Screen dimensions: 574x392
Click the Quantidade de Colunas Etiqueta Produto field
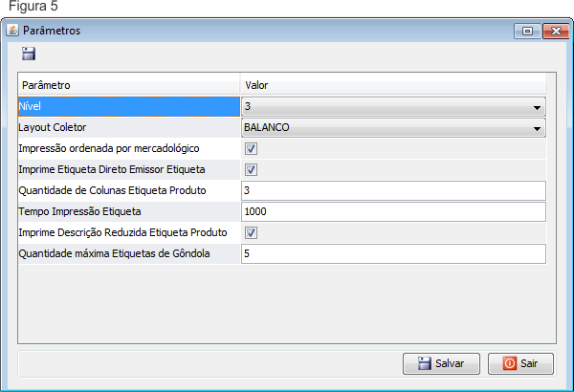pos(392,190)
